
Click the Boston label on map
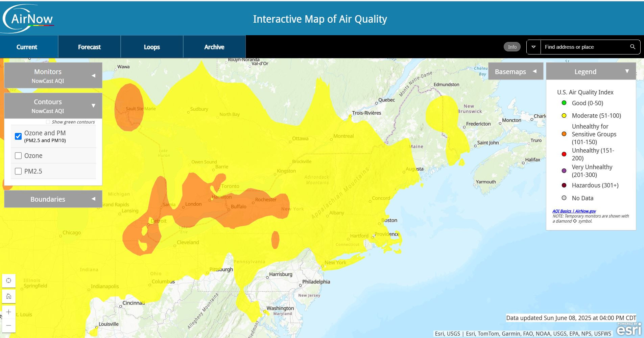(x=389, y=220)
